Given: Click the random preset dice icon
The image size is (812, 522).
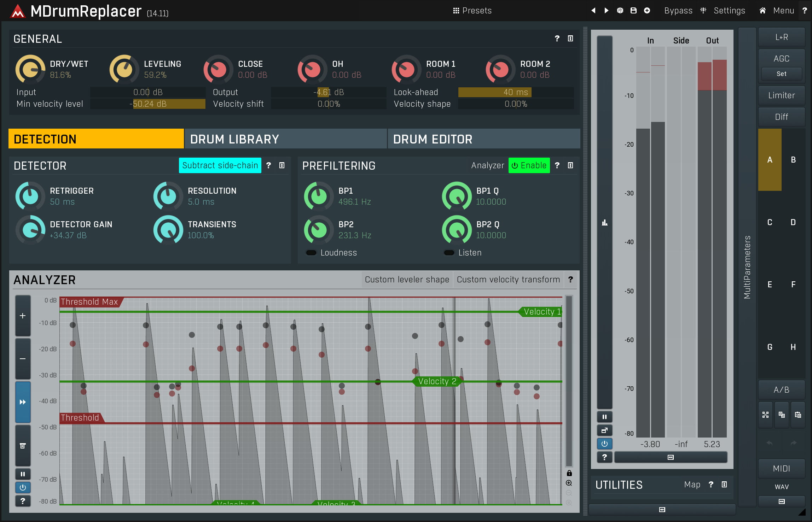Looking at the screenshot, I should [620, 11].
